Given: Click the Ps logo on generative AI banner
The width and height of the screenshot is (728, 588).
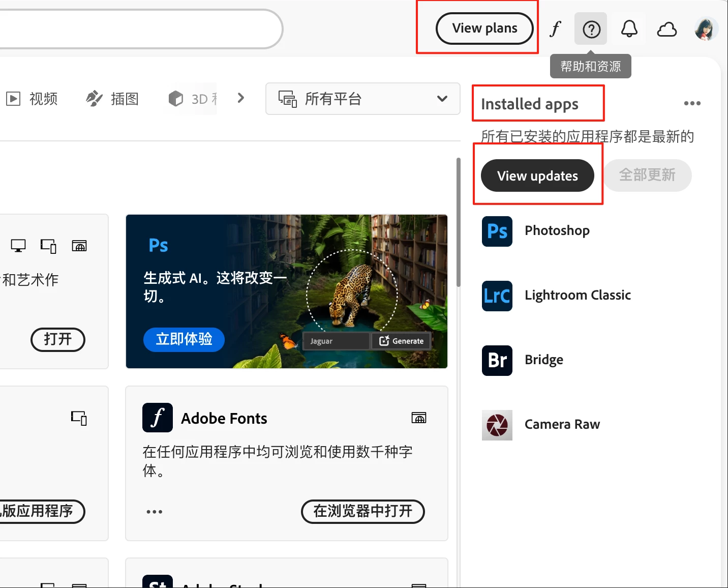Looking at the screenshot, I should (158, 246).
